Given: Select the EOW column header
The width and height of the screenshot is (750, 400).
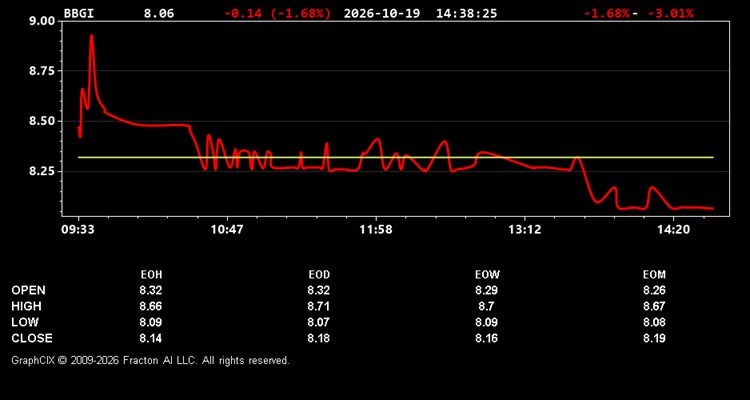Looking at the screenshot, I should coord(487,275).
